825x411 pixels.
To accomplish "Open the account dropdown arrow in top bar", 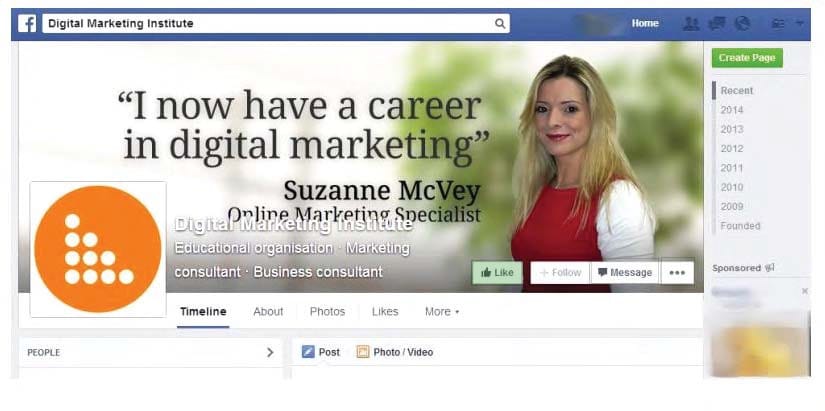I will [800, 24].
